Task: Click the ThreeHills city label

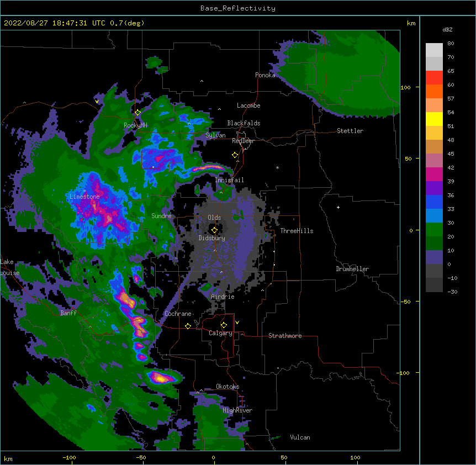Action: pyautogui.click(x=297, y=231)
